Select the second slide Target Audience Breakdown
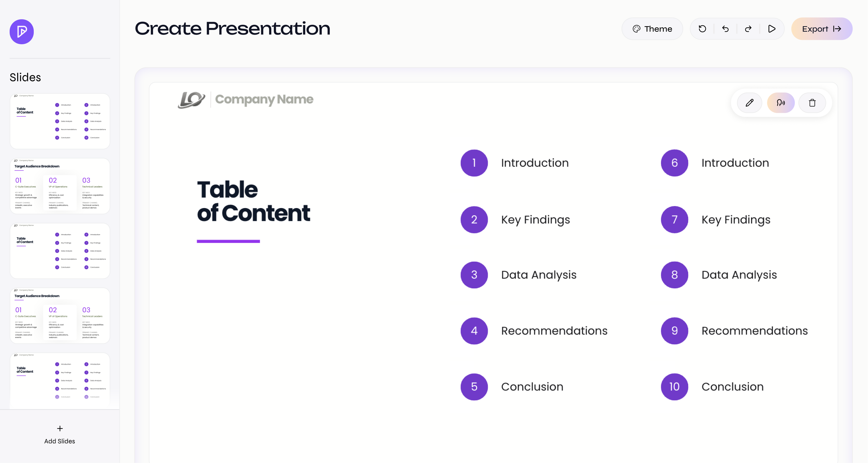 pos(60,186)
